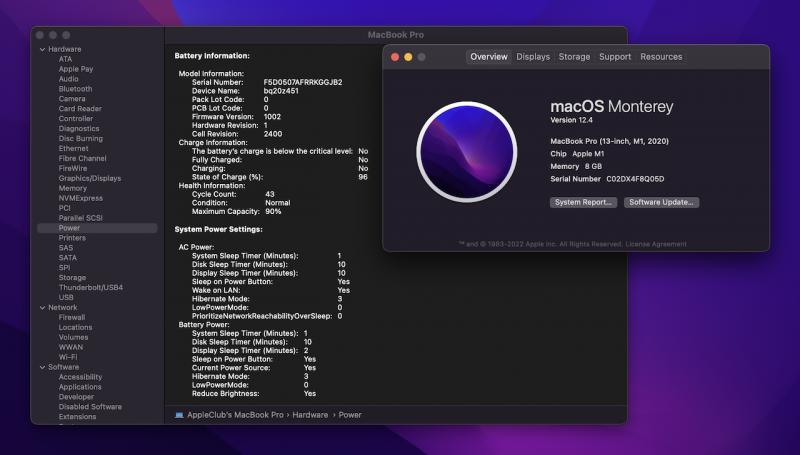Image resolution: width=800 pixels, height=455 pixels.
Task: Select Accessibility under Software
Action: [x=80, y=377]
